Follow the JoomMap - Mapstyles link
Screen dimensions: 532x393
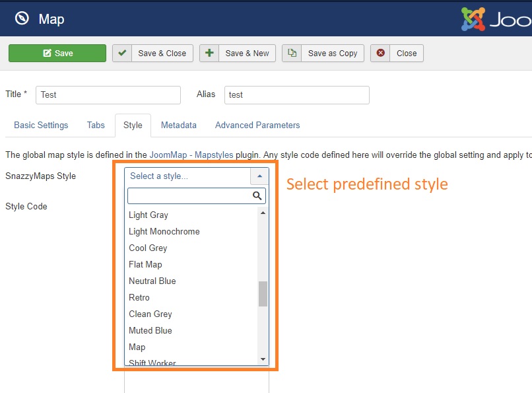(191, 155)
